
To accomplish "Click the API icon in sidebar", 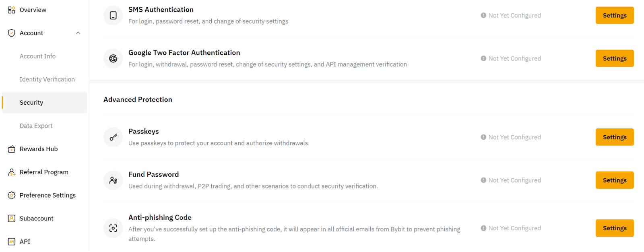I will [x=11, y=241].
